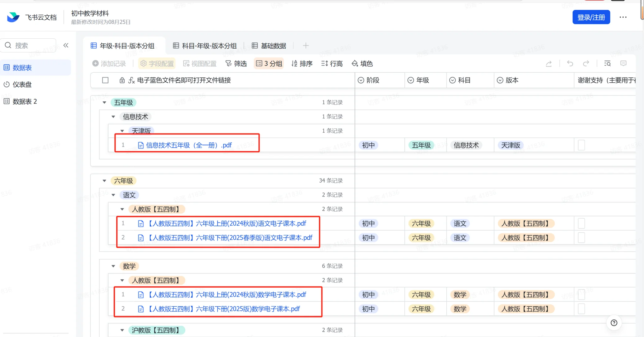Screen dimensions: 644x337
Task: Open the 筛选 filter tool
Action: click(x=236, y=64)
